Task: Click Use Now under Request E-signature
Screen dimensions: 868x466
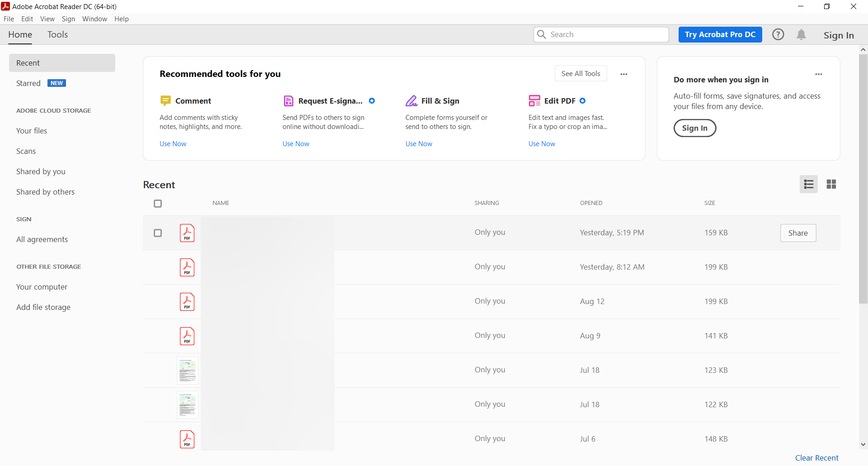Action: click(296, 144)
